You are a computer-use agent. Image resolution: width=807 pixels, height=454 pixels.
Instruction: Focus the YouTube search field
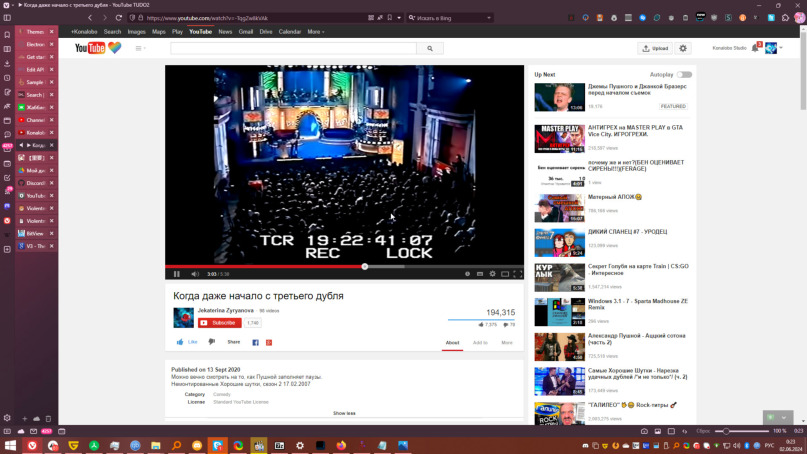pos(293,48)
